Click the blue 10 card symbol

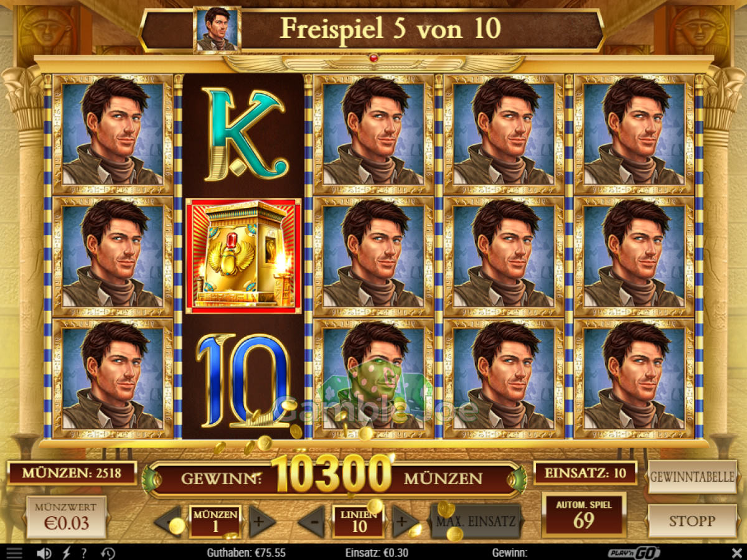tap(243, 381)
